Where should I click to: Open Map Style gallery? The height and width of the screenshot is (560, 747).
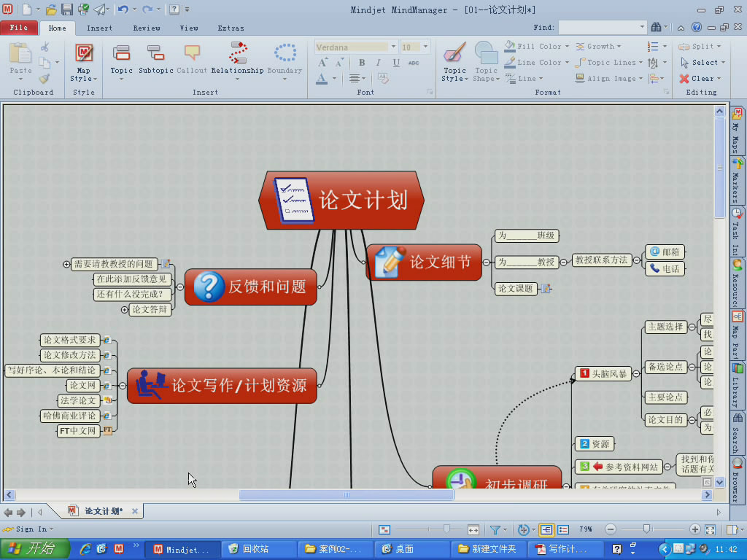point(84,63)
